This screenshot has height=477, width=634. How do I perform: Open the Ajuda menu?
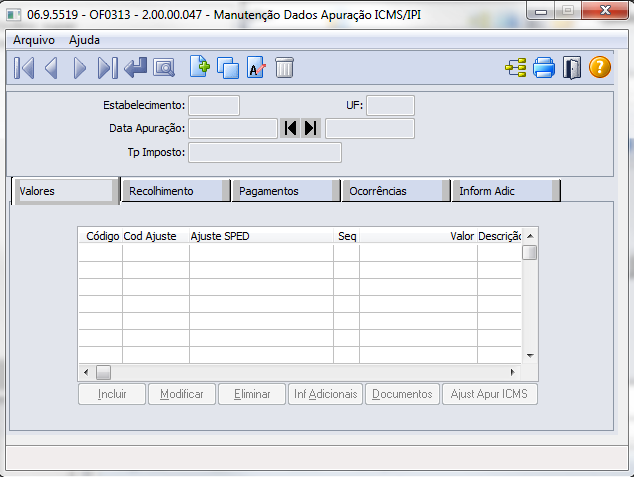pyautogui.click(x=84, y=40)
